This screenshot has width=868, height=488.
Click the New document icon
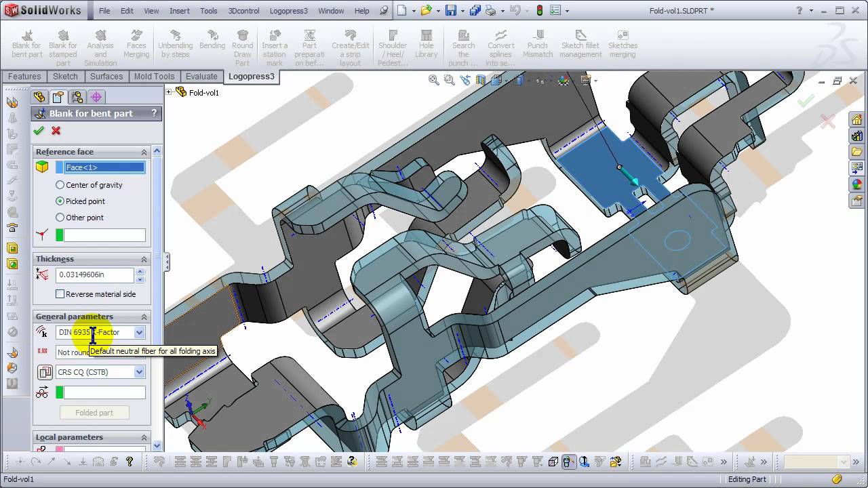click(402, 10)
